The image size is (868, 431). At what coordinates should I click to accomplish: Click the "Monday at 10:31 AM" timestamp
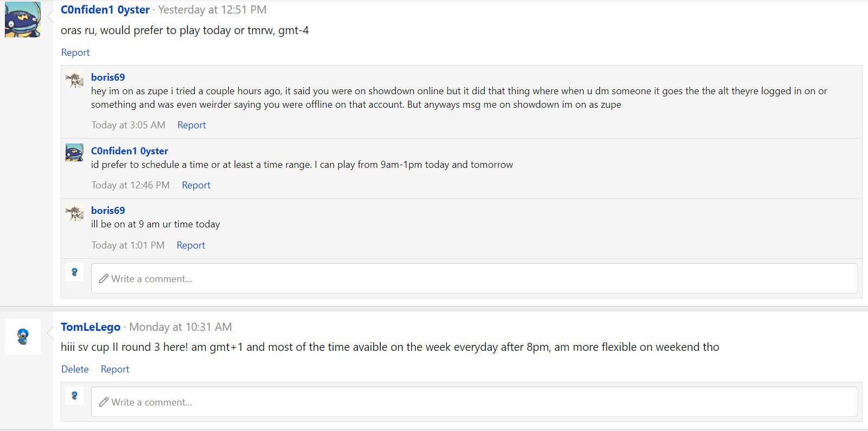(x=180, y=327)
